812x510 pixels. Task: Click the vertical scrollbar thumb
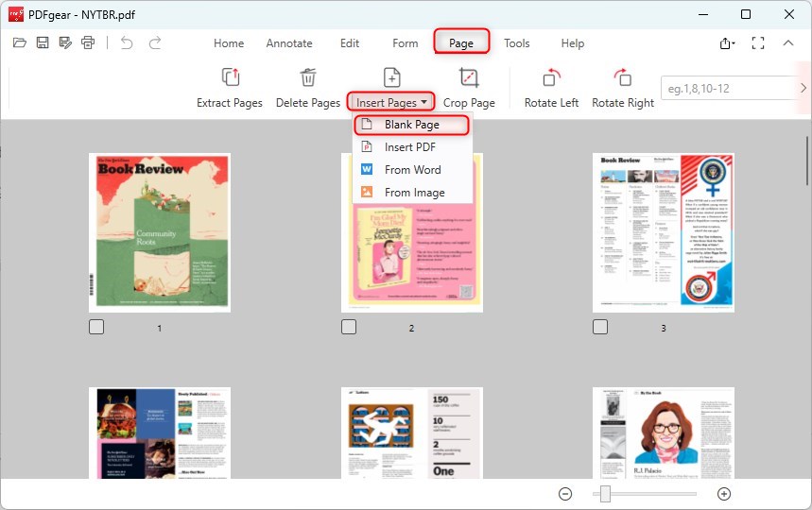807,161
